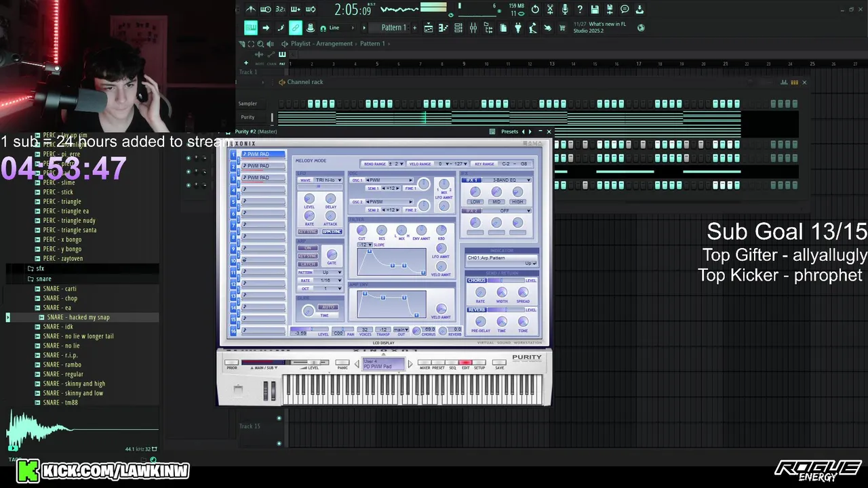Viewport: 868px width, 488px height.
Task: Add new pattern with plus button
Action: [414, 28]
